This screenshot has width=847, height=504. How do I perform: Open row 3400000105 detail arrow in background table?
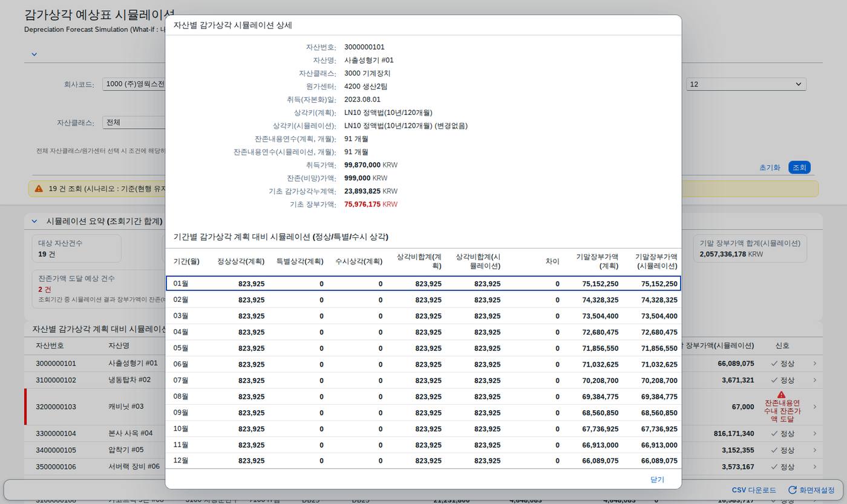815,450
